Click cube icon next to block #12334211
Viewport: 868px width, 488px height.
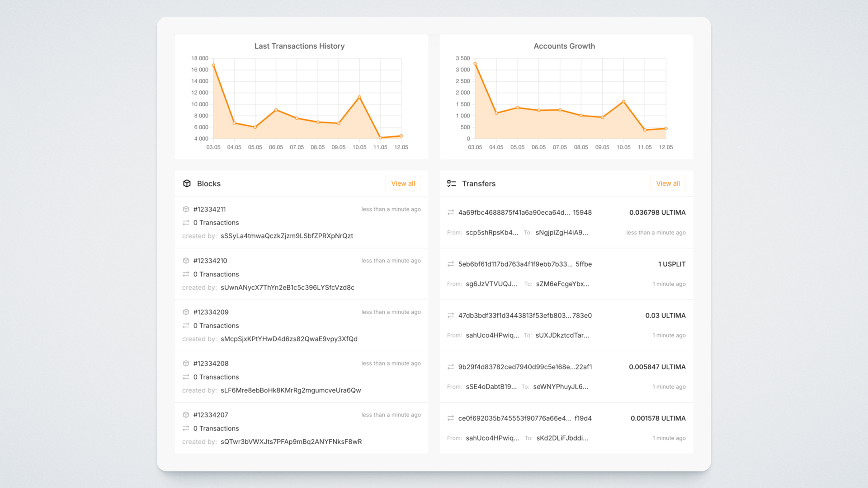pyautogui.click(x=186, y=209)
